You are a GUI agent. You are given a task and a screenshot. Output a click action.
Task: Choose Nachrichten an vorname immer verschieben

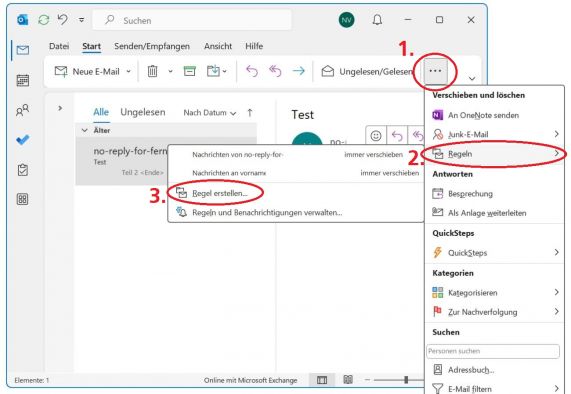(x=295, y=173)
